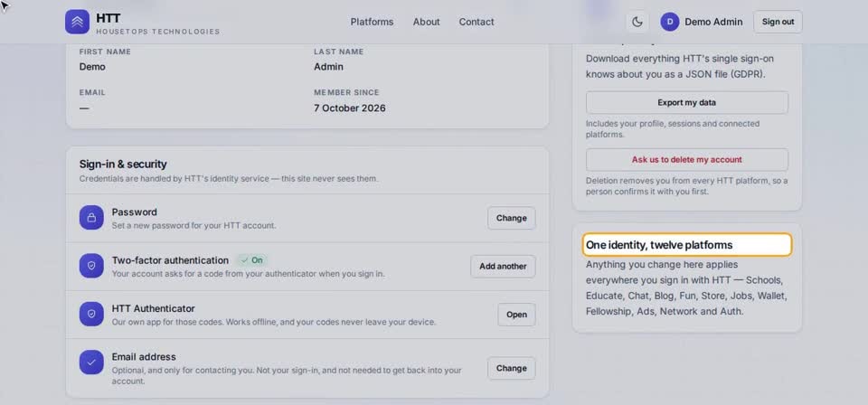Open the Platforms menu
This screenshot has height=405, width=868.
click(x=372, y=22)
